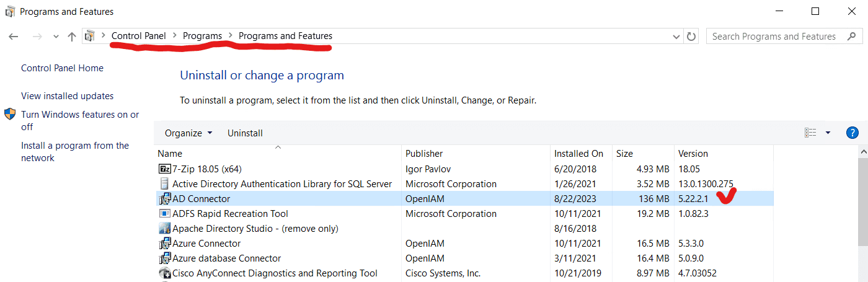Open the Control Panel Home link
Image resolution: width=868 pixels, height=282 pixels.
(62, 68)
